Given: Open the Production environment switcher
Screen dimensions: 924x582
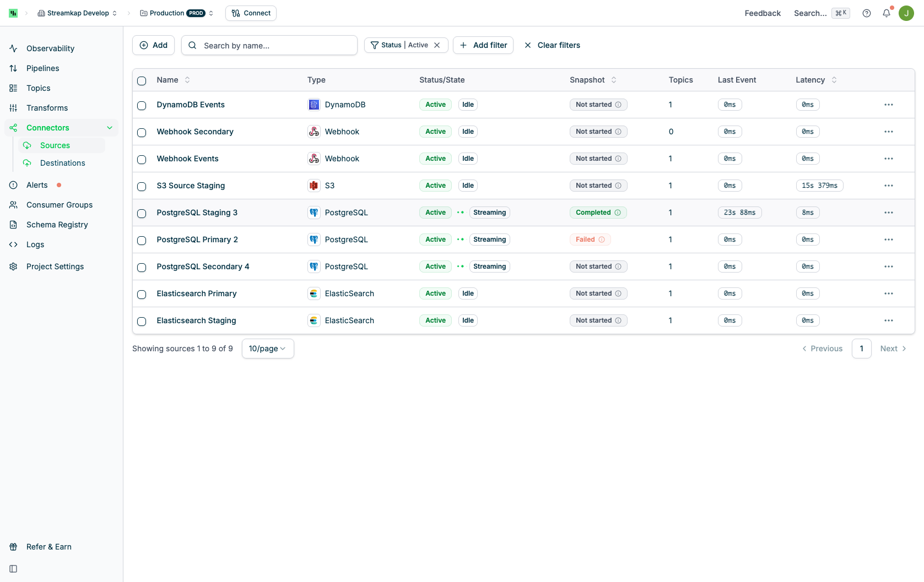Looking at the screenshot, I should point(177,13).
